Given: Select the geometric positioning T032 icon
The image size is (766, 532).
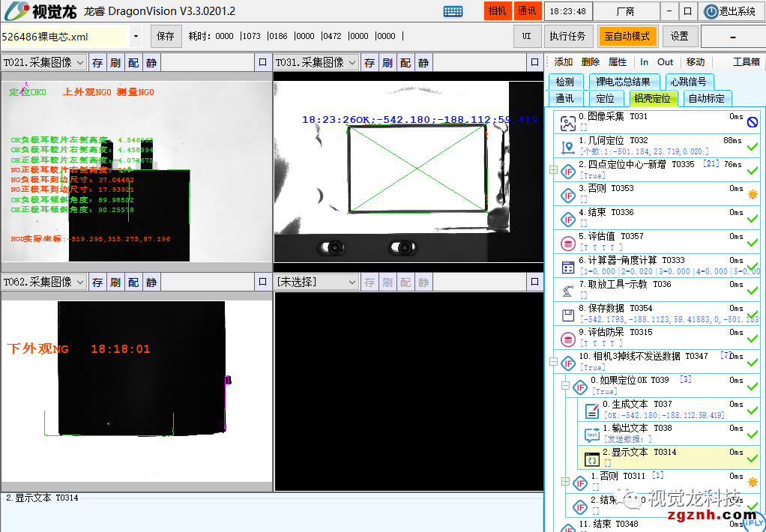Looking at the screenshot, I should [x=568, y=147].
